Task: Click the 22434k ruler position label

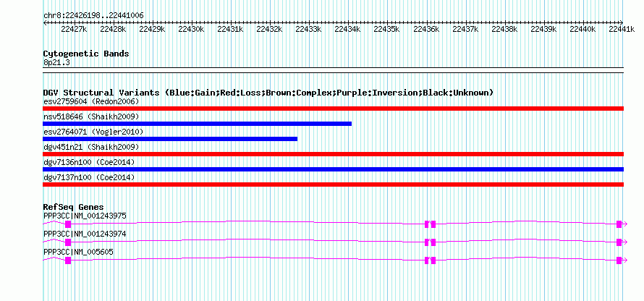Action: click(x=347, y=29)
